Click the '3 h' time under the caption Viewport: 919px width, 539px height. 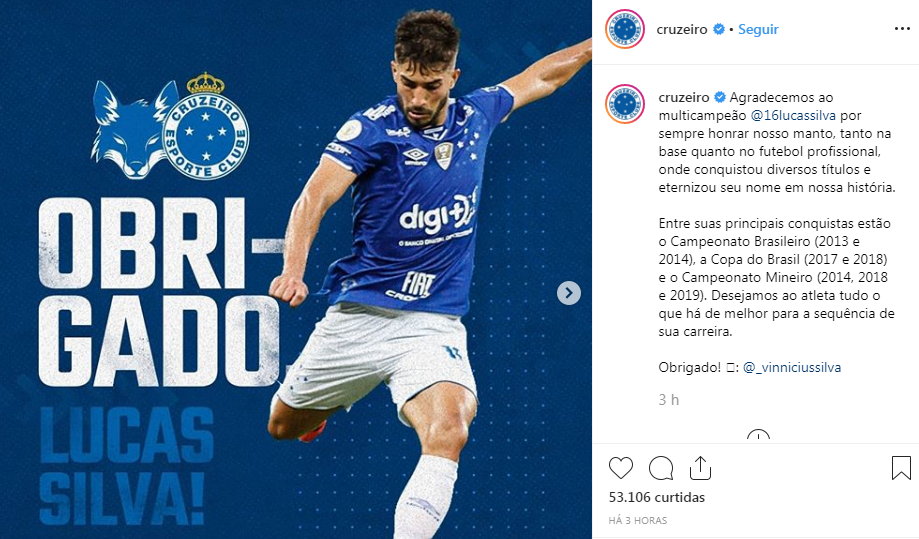click(x=668, y=400)
